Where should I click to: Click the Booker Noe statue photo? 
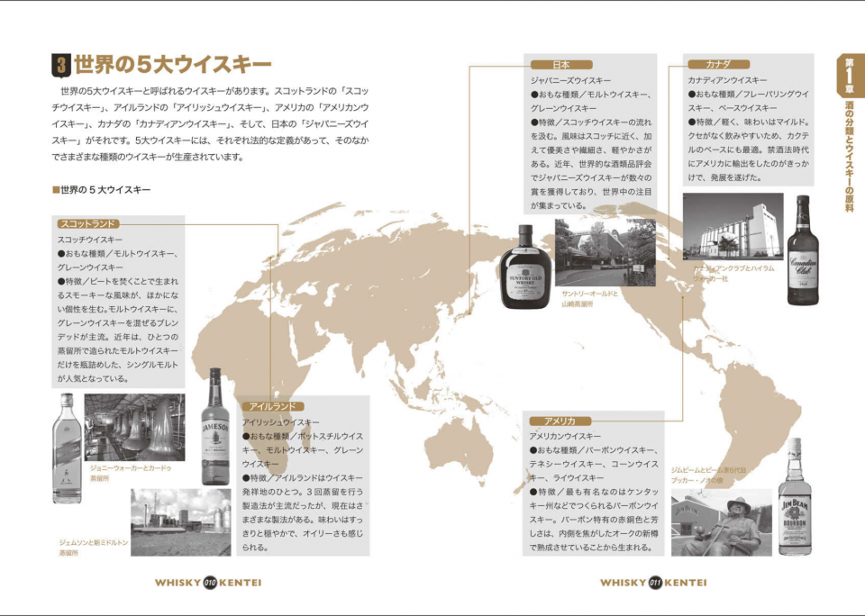pos(722,523)
